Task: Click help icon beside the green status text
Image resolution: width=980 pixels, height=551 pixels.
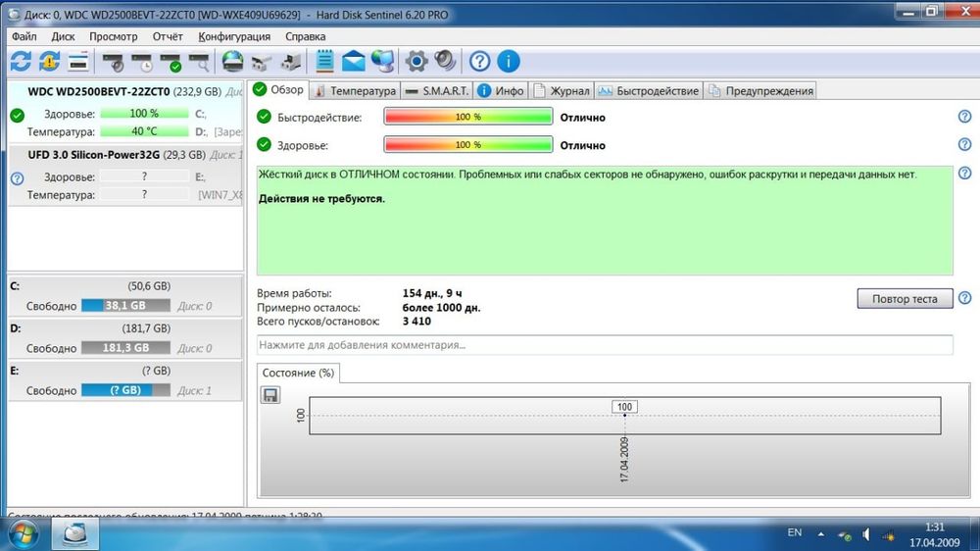Action: 964,174
